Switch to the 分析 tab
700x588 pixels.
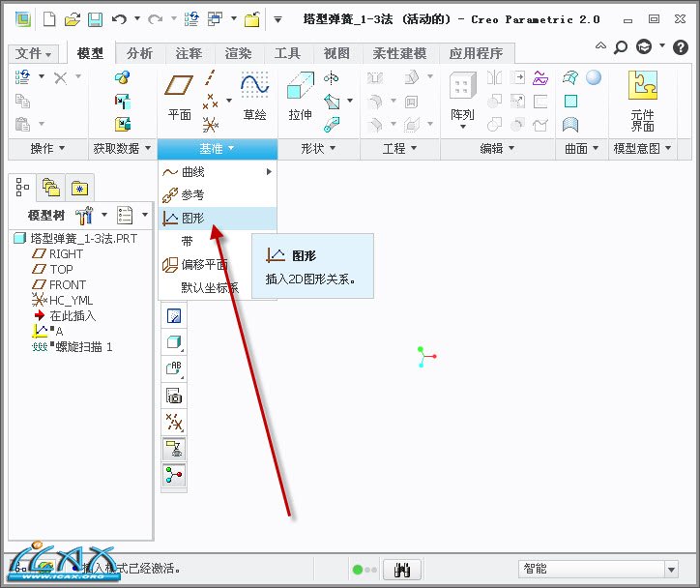139,53
